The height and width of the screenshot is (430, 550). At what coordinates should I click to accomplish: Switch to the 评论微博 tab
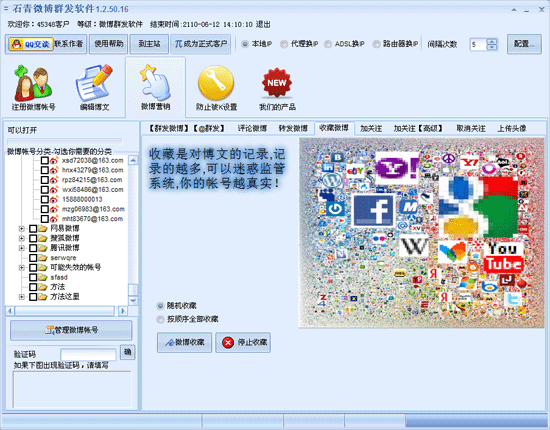[x=252, y=128]
